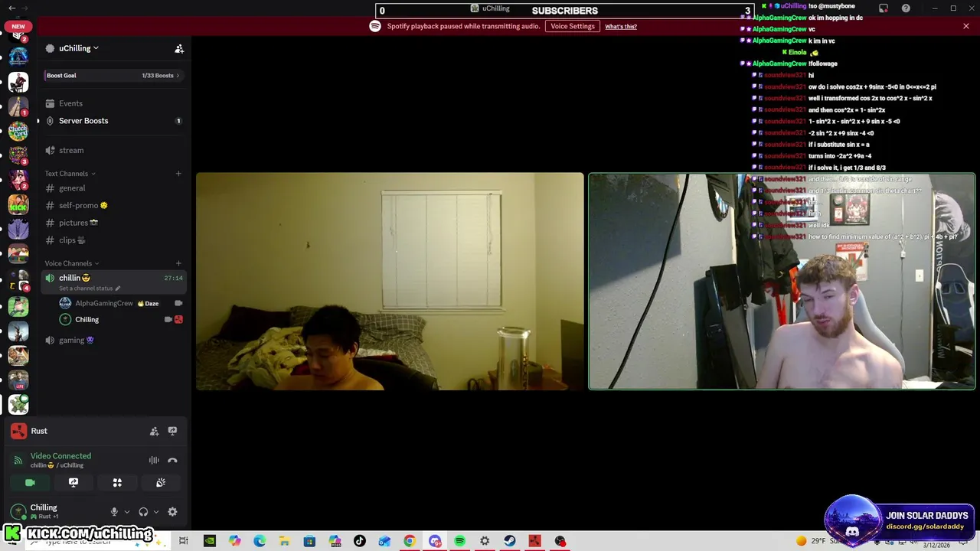Stream Rust with the monitor icon
Viewport: 980px width, 551px height.
tap(172, 432)
